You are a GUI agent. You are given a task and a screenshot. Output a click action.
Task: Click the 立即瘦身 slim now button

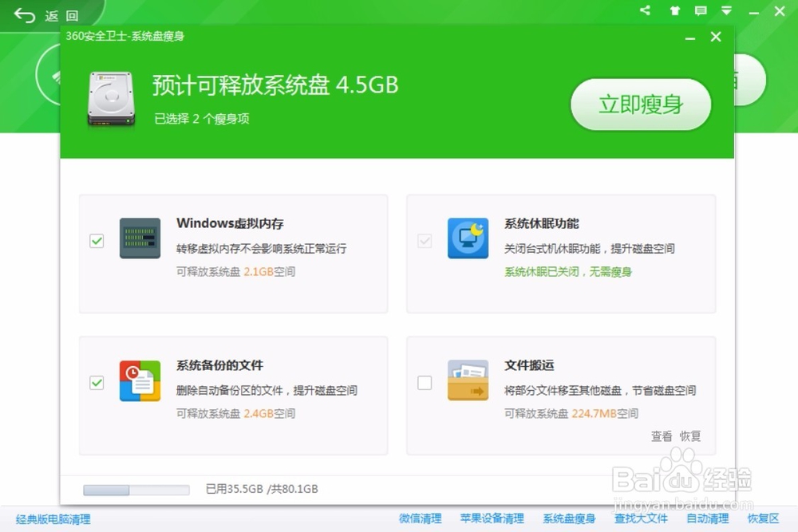[x=641, y=104]
